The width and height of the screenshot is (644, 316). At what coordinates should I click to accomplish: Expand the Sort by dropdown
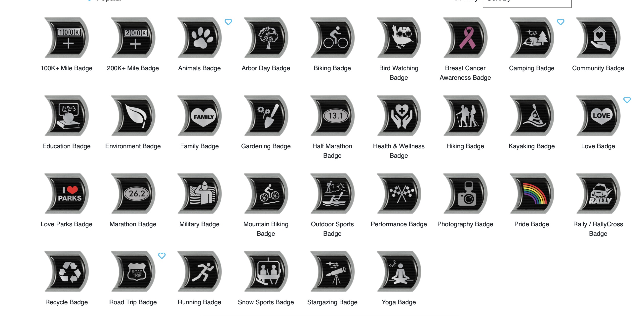pyautogui.click(x=527, y=2)
